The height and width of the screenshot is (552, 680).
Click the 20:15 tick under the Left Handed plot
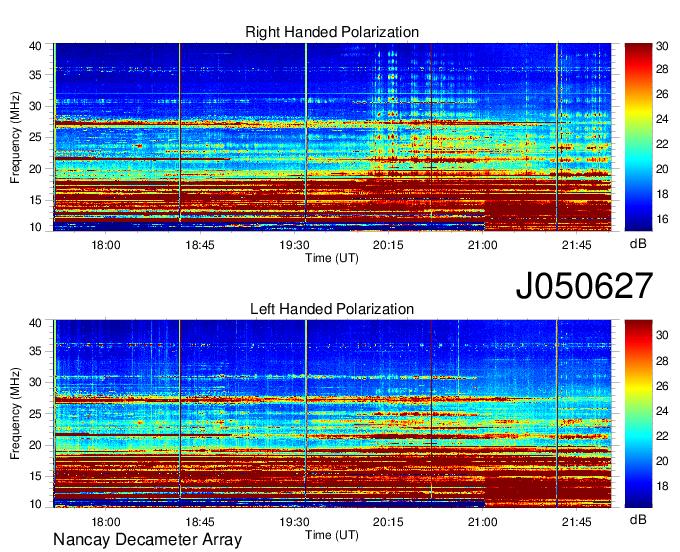click(388, 522)
